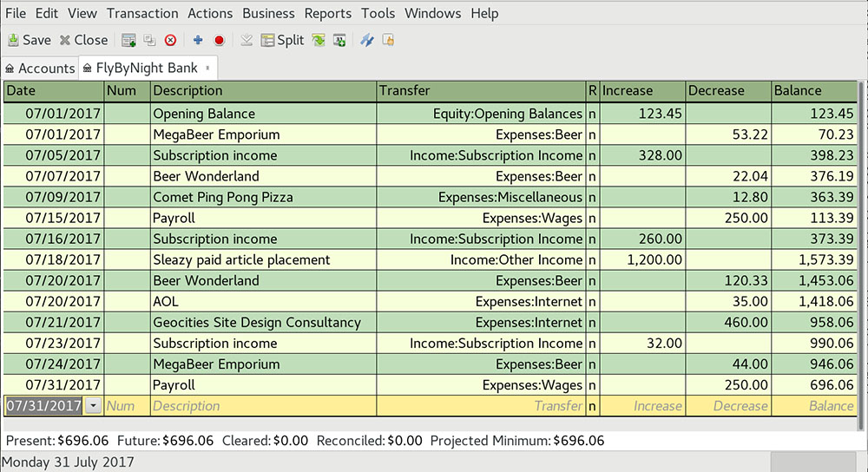The width and height of the screenshot is (868, 472).
Task: Open the Reports menu
Action: 328,13
